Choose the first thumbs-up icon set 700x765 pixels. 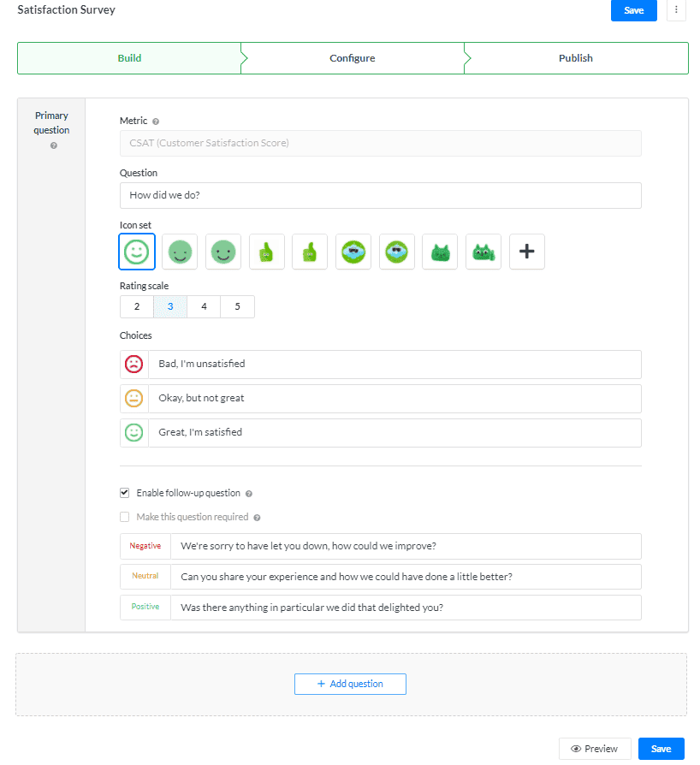coord(267,252)
